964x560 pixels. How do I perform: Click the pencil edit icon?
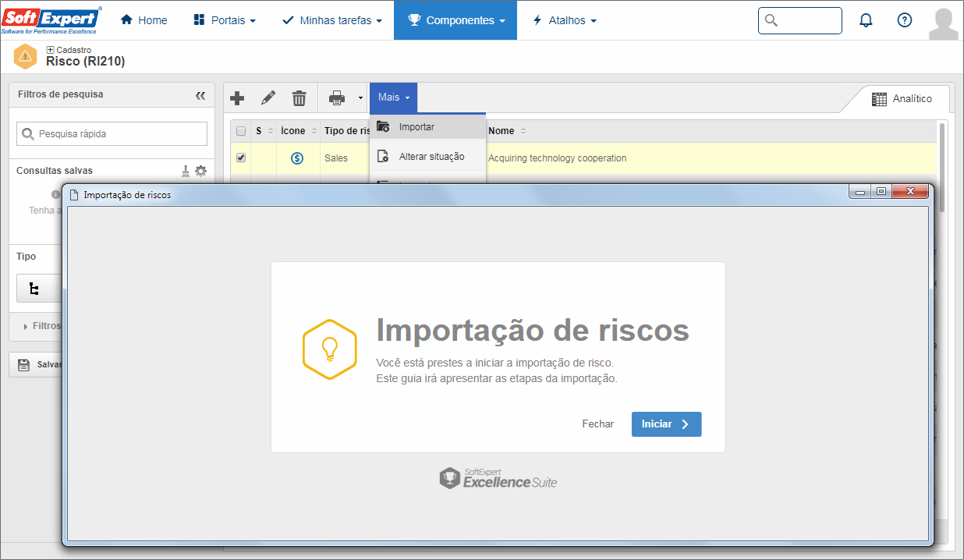[x=268, y=97]
